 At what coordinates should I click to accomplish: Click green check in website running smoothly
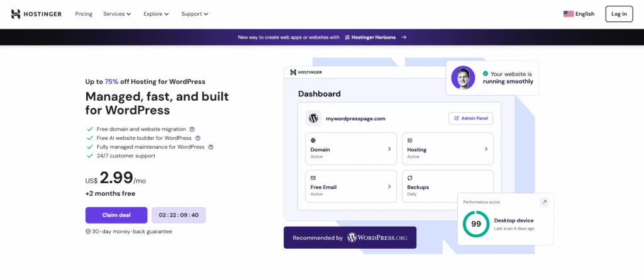click(486, 74)
